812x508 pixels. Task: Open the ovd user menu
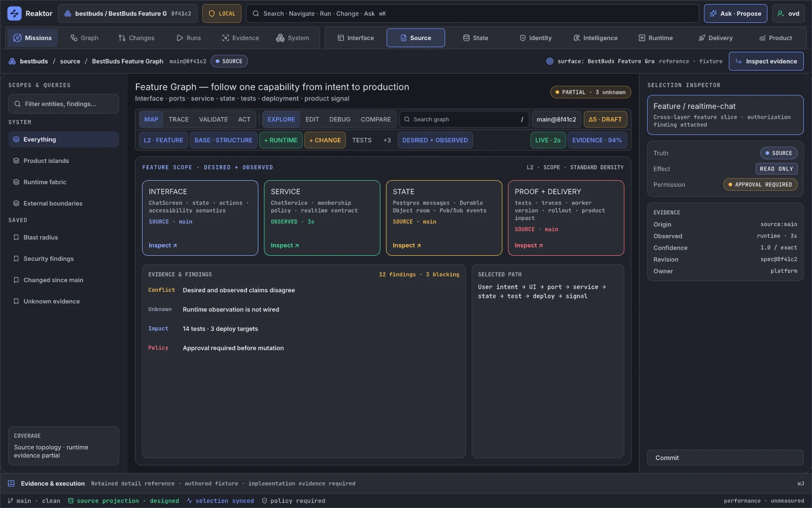click(x=788, y=14)
